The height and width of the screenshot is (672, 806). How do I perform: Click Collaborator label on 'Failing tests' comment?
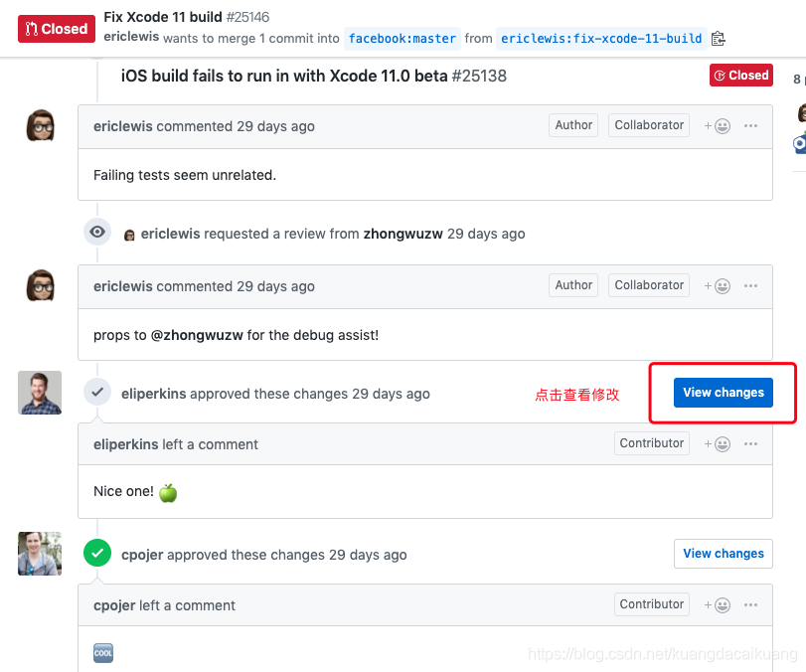point(649,125)
